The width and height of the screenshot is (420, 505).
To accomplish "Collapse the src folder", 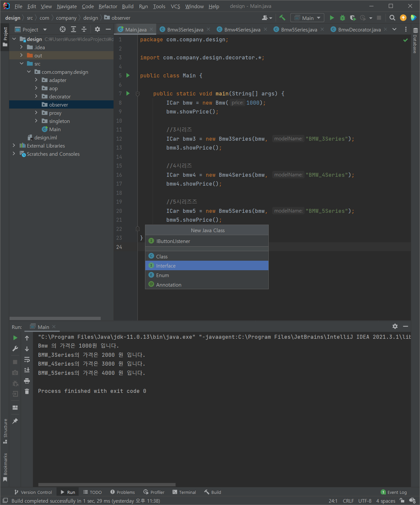I will pyautogui.click(x=21, y=64).
